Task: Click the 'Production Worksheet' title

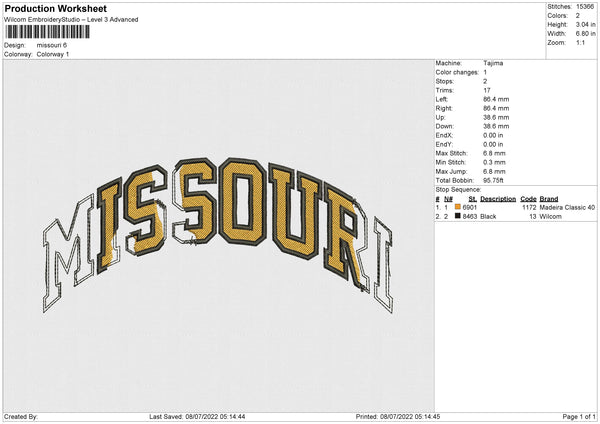Action: pyautogui.click(x=55, y=8)
